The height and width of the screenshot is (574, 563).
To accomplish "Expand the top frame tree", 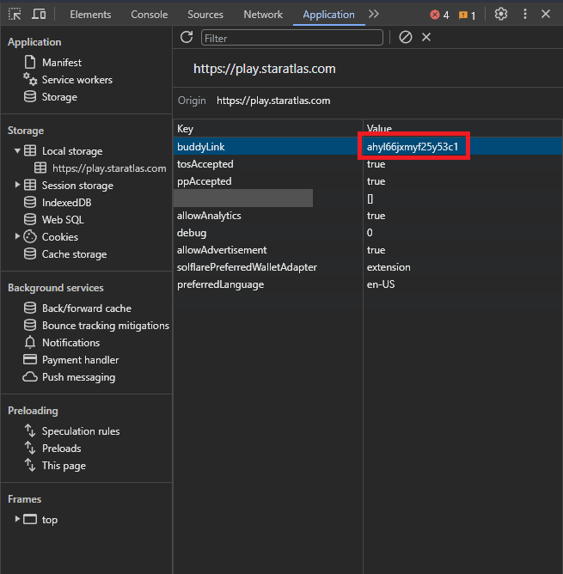I will 17,519.
